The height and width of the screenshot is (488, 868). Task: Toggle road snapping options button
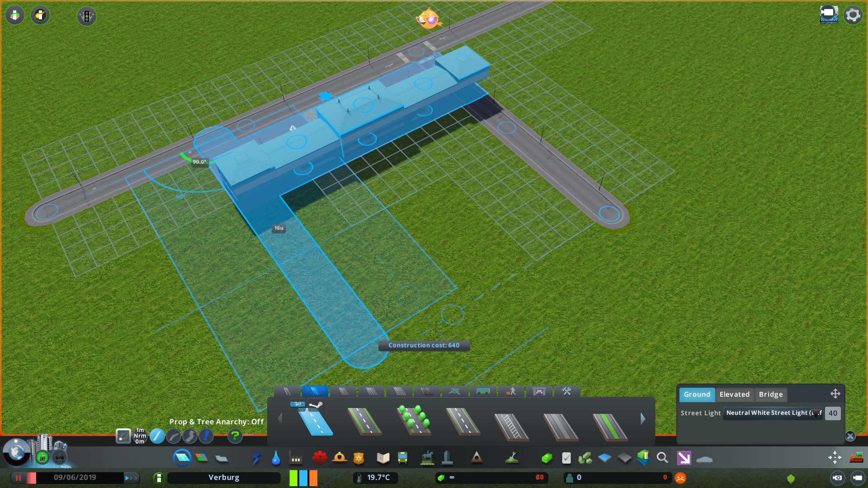[x=123, y=436]
